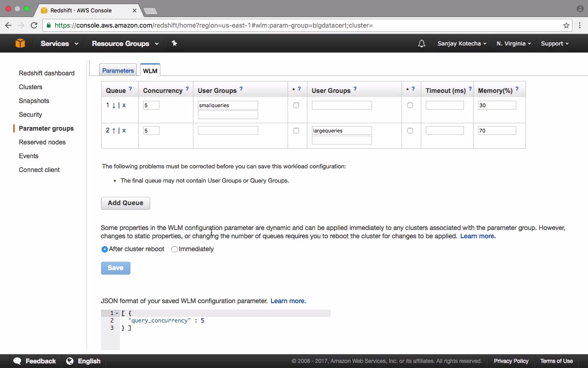Tick queue 1 wildcard checkbox beside smallqueries

296,105
